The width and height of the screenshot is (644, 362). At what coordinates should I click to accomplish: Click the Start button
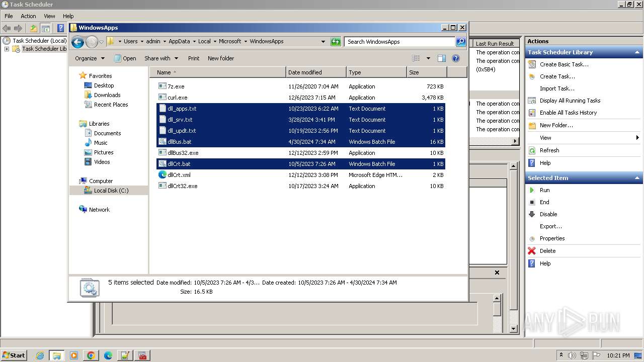(14, 355)
